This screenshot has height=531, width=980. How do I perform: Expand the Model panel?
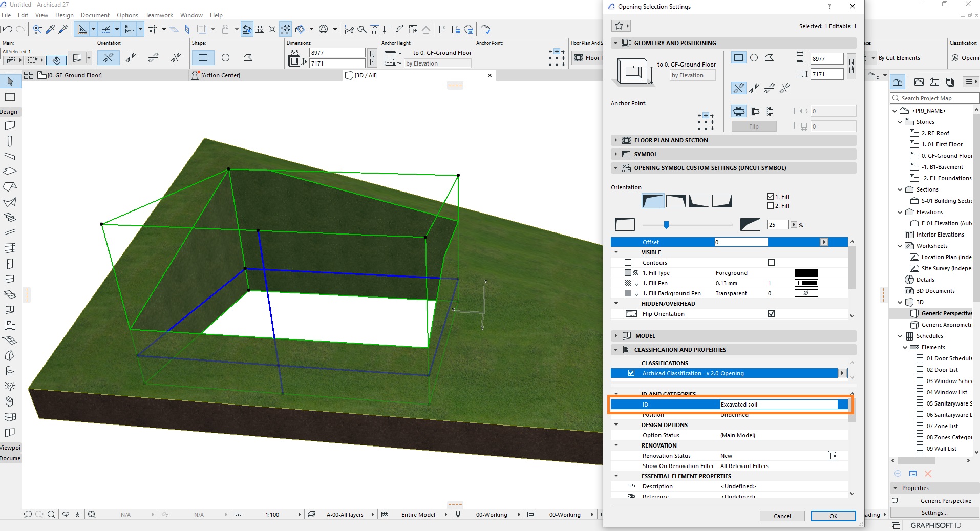615,336
